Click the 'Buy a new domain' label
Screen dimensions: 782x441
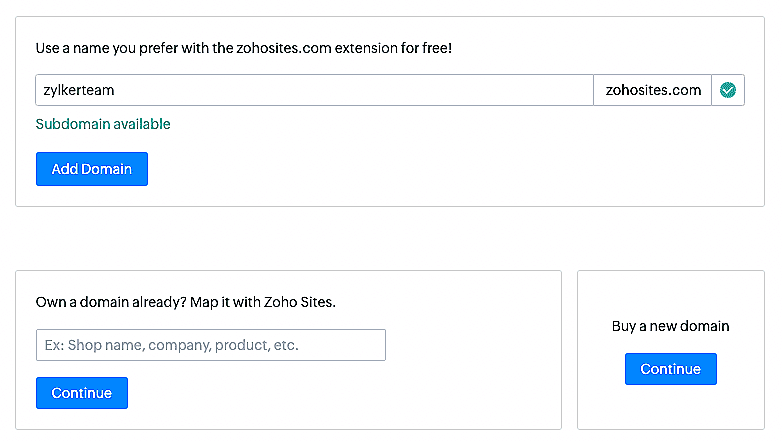670,326
